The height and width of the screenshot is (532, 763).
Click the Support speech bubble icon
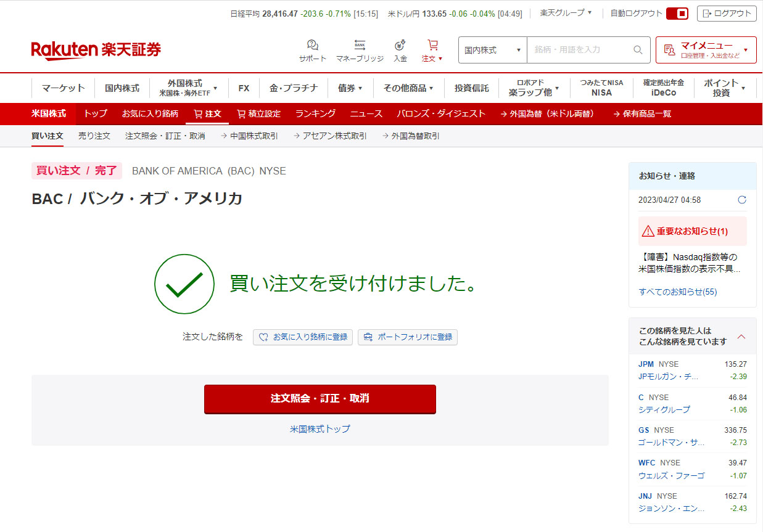pyautogui.click(x=312, y=45)
